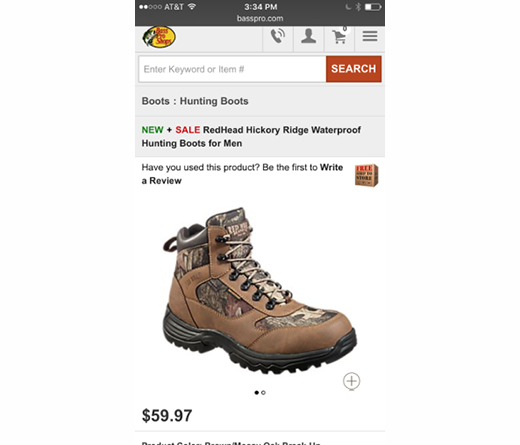Tap the Bass Pro Shops logo

pyautogui.click(x=159, y=37)
